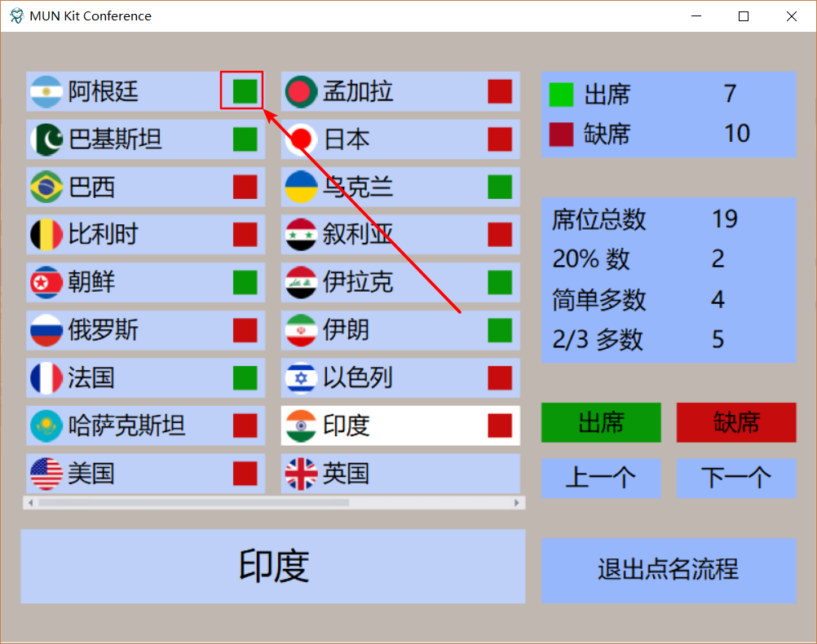Viewport: 817px width, 644px height.
Task: Click the Iran flag icon
Action: 300,330
